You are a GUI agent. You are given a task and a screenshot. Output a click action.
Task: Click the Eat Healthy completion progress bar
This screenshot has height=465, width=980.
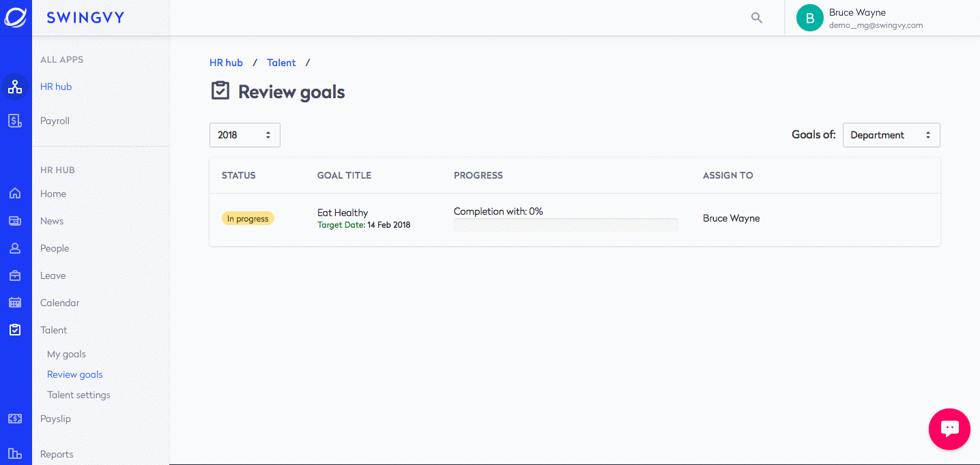click(x=566, y=225)
